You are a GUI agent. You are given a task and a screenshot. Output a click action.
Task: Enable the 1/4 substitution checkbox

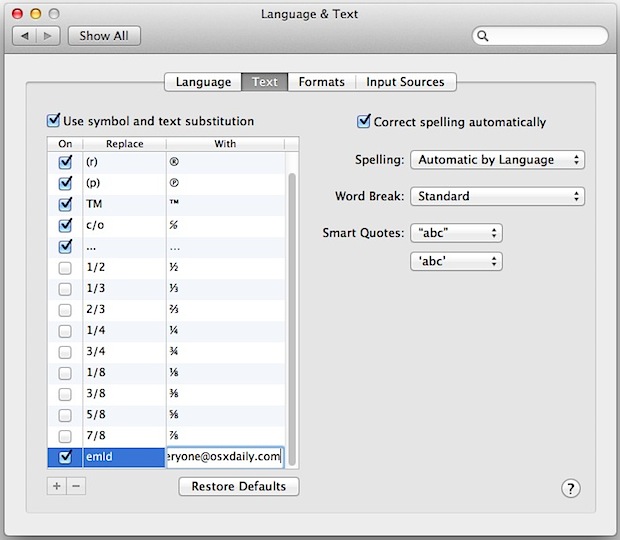click(x=65, y=331)
